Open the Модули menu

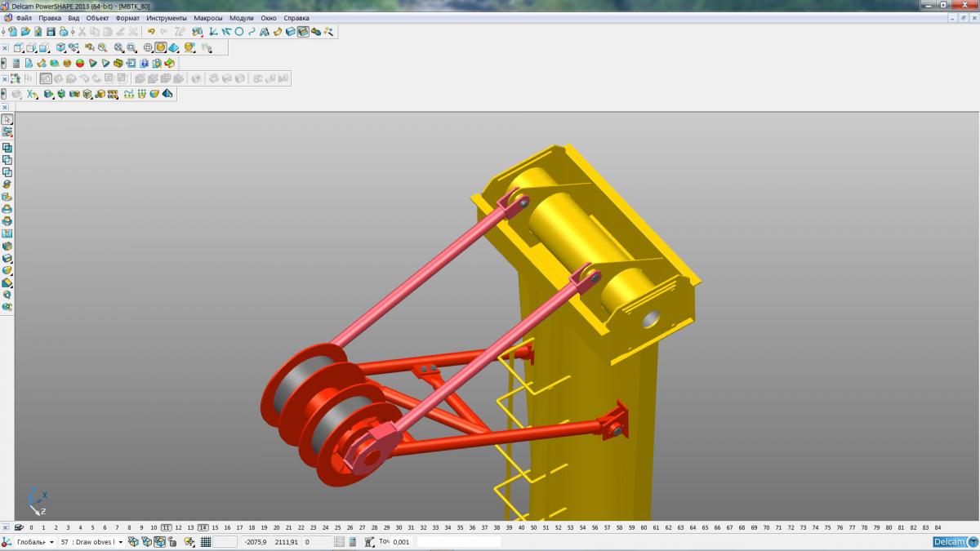(x=242, y=18)
